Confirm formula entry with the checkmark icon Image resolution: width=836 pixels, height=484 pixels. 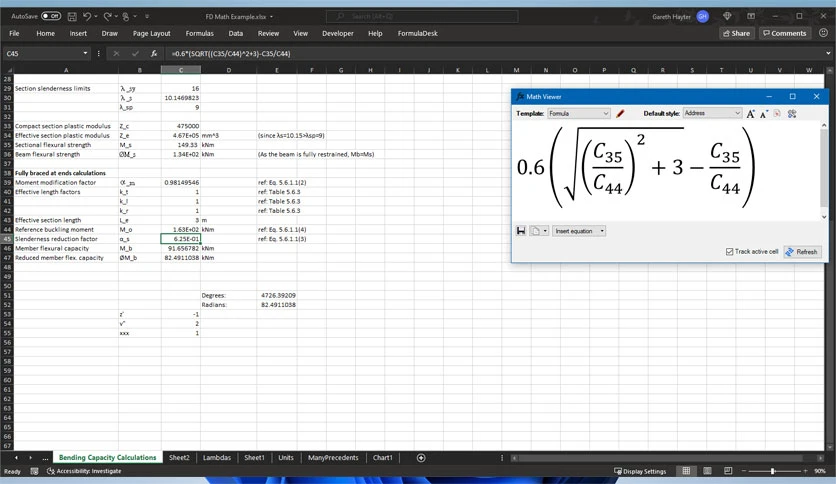[135, 53]
